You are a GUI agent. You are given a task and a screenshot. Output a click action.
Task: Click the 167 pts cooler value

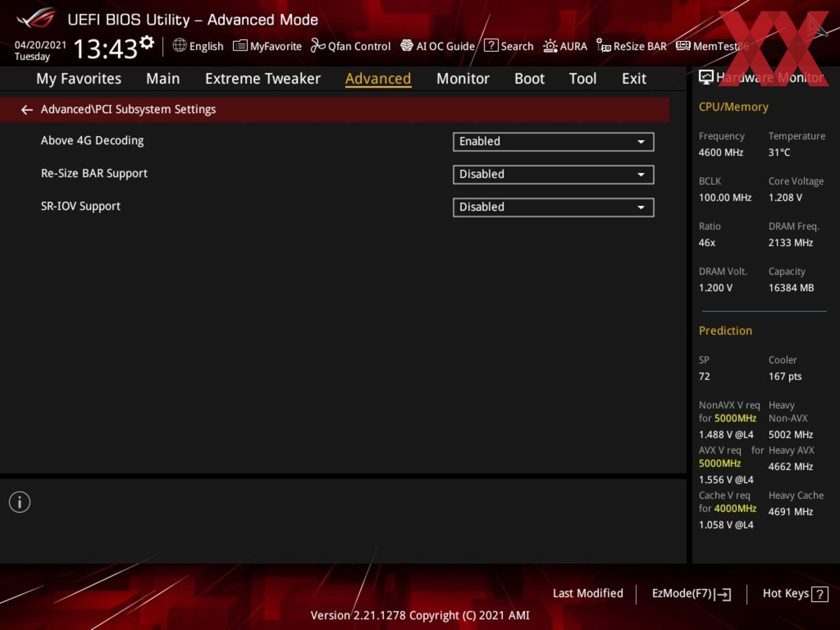785,377
